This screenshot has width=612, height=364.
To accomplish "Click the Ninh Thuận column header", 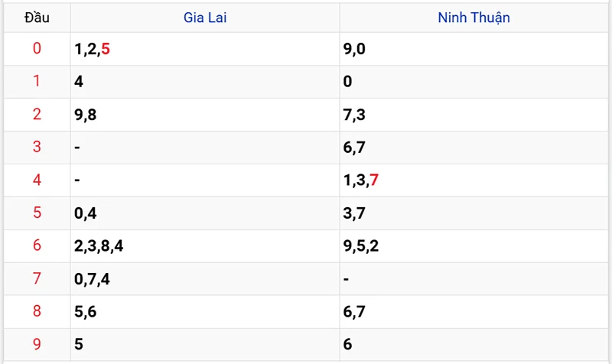I will point(474,18).
